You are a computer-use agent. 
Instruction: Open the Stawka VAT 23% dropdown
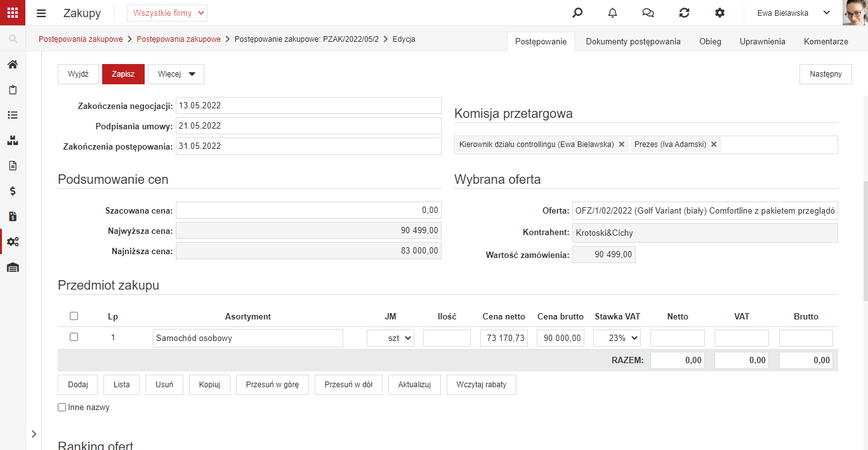[x=617, y=338]
